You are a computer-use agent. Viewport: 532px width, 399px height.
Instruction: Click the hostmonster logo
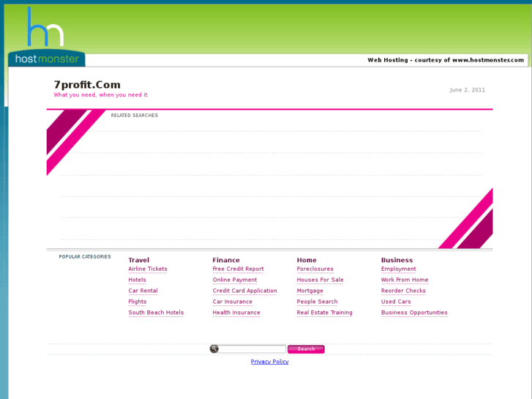(x=47, y=37)
